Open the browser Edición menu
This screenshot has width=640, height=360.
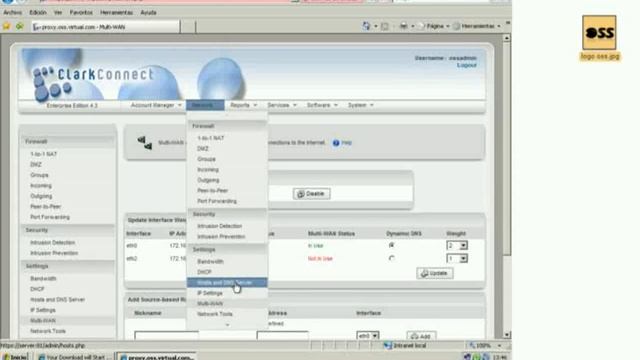(38, 13)
